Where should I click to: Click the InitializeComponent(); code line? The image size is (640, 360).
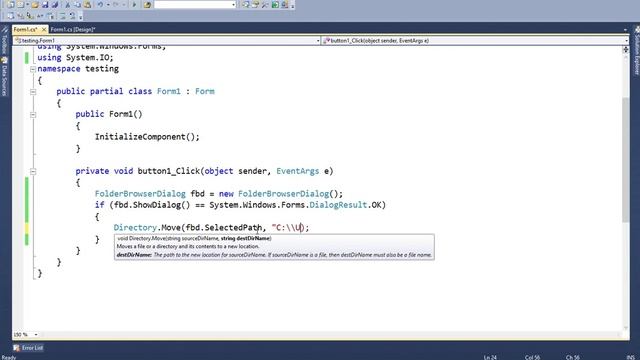click(147, 137)
